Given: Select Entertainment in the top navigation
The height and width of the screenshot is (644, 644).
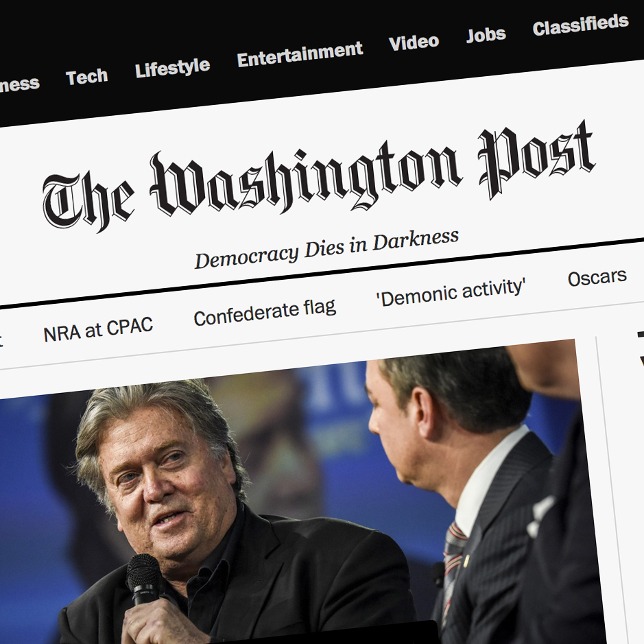Looking at the screenshot, I should coord(300,53).
